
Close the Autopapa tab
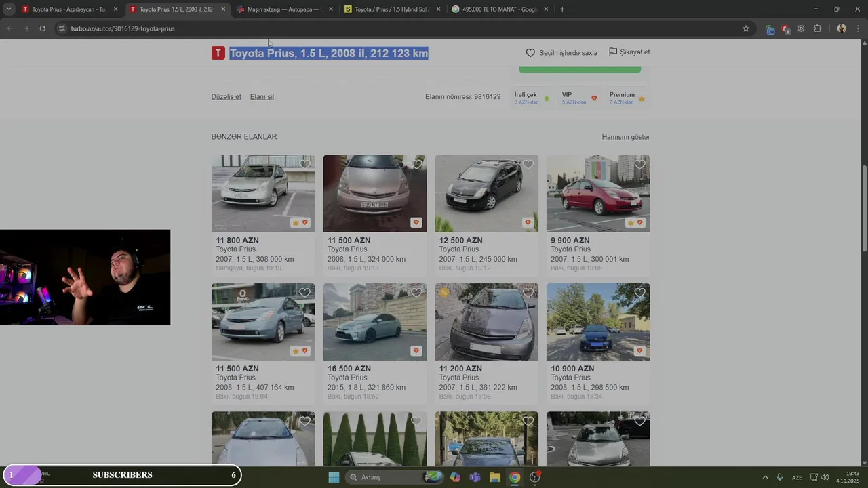(330, 9)
